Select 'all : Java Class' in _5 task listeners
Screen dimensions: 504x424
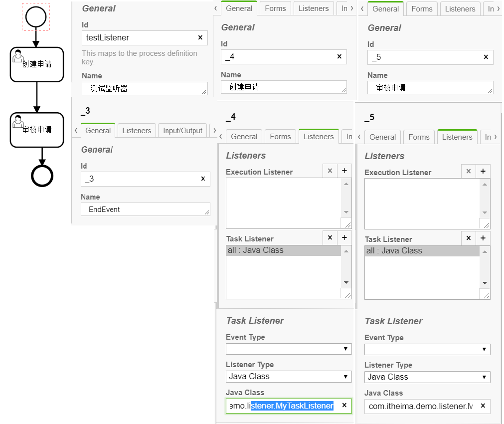click(422, 251)
